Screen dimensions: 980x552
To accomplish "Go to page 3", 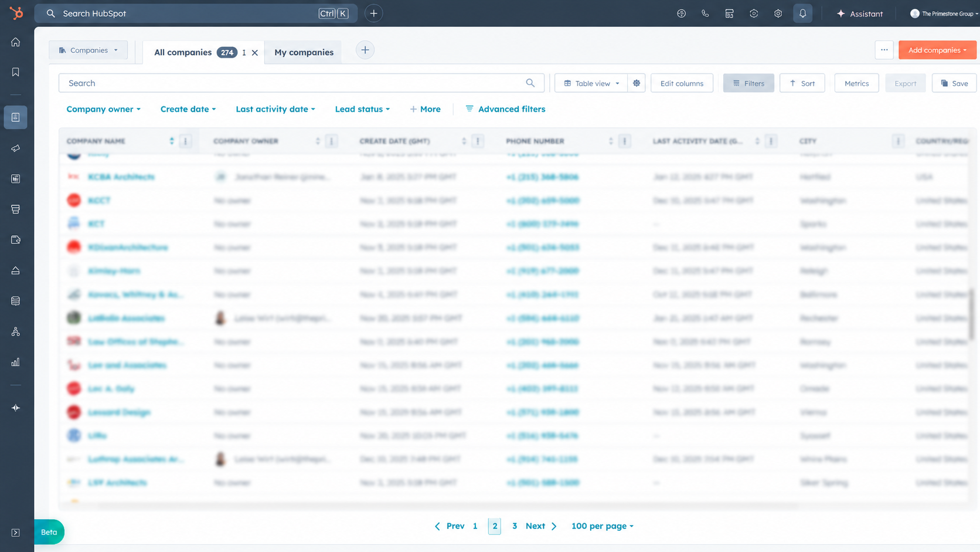I will pos(514,526).
